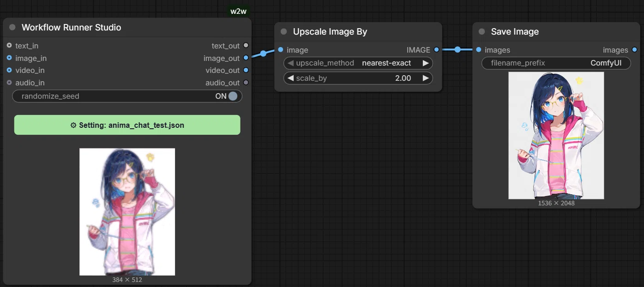Screen dimensions: 644x287
Task: Click the 1536 × 2048 size label
Action: pos(556,203)
